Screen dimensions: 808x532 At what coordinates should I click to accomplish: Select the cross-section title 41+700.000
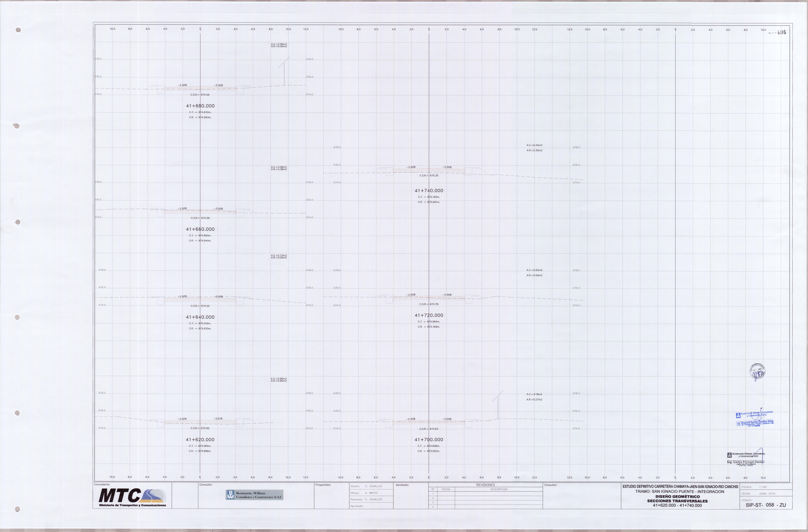pos(429,440)
